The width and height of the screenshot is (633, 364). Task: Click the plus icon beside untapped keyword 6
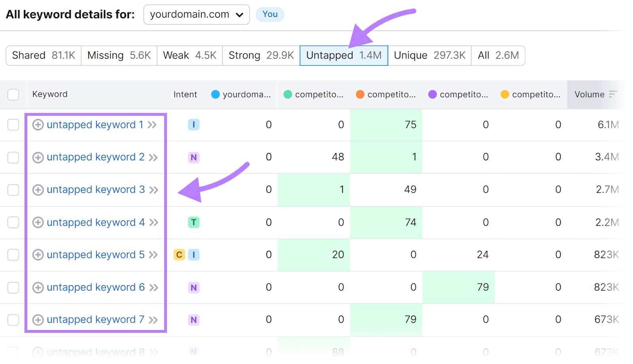tap(38, 287)
